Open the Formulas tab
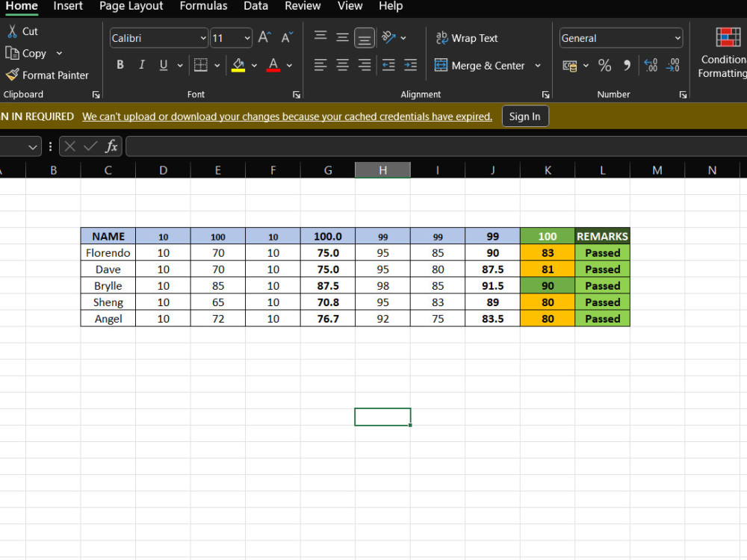 point(203,6)
